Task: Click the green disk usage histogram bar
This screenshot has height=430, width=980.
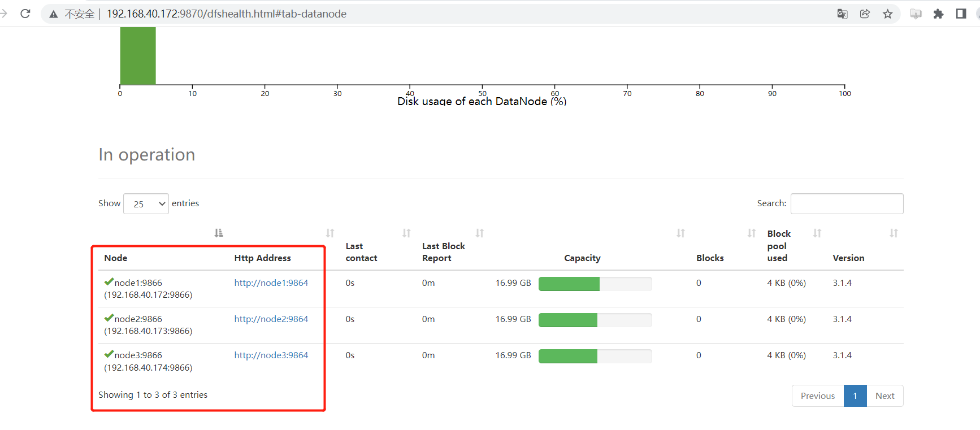Action: point(138,56)
